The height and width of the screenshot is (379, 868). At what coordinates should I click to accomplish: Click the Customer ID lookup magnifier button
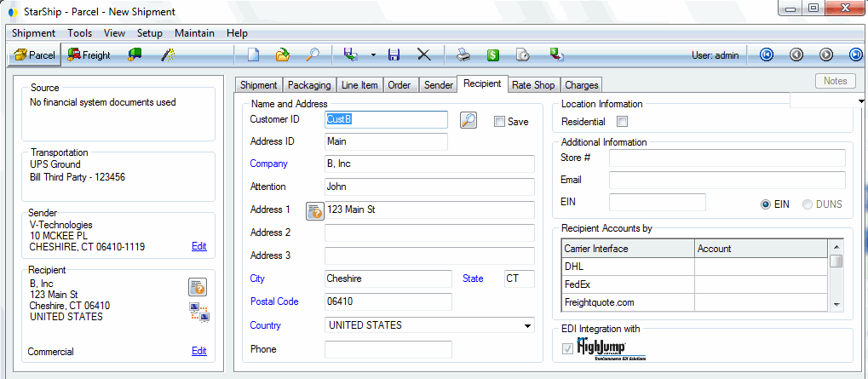pos(468,120)
